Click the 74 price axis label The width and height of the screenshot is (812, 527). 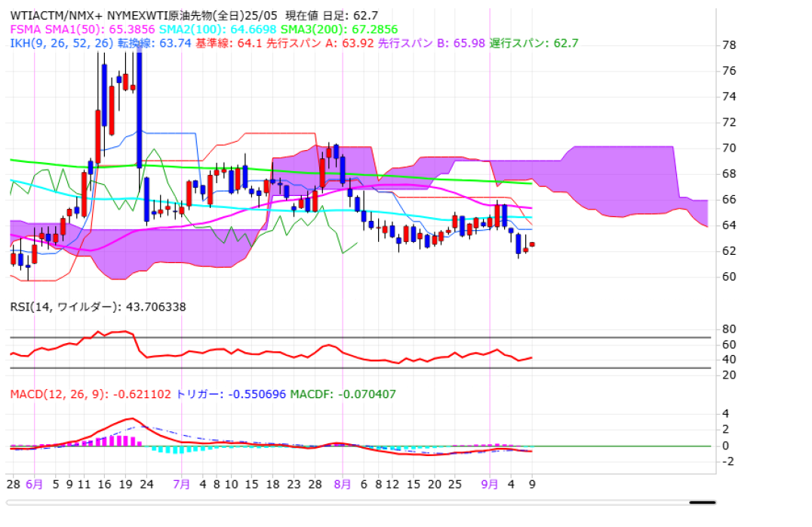729,97
